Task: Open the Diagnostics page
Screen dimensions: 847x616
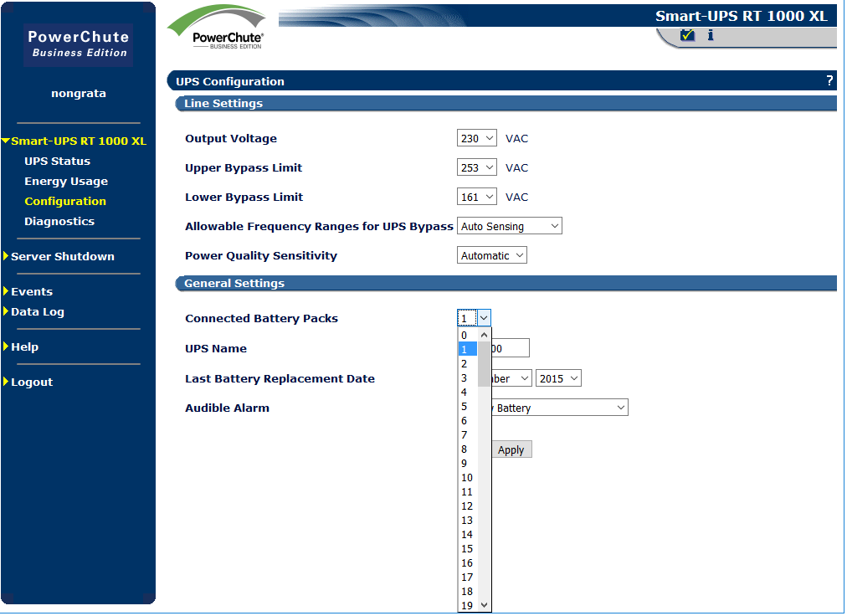Action: pos(59,221)
